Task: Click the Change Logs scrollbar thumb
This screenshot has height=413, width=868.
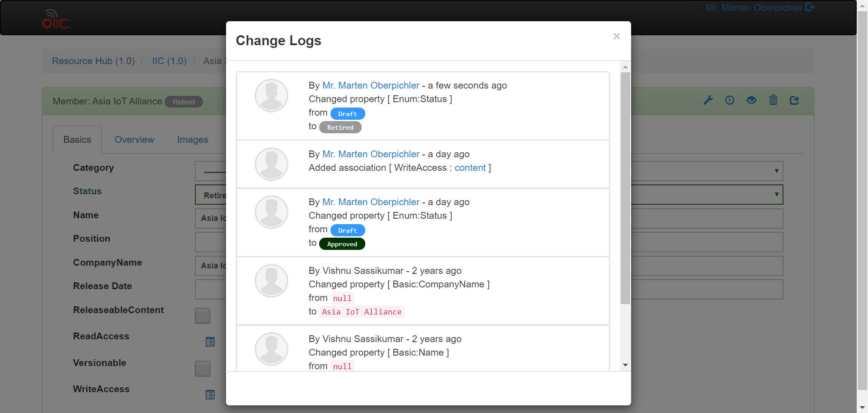Action: pos(625,188)
